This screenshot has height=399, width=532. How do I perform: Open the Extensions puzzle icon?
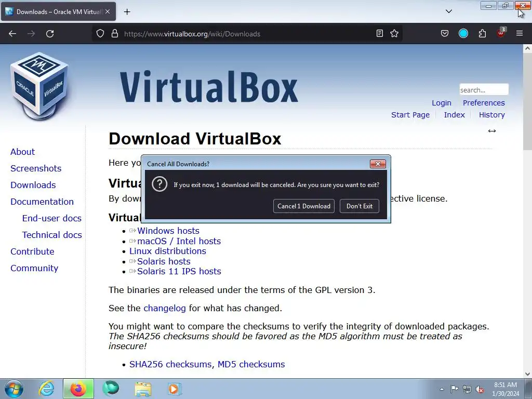[x=482, y=33]
